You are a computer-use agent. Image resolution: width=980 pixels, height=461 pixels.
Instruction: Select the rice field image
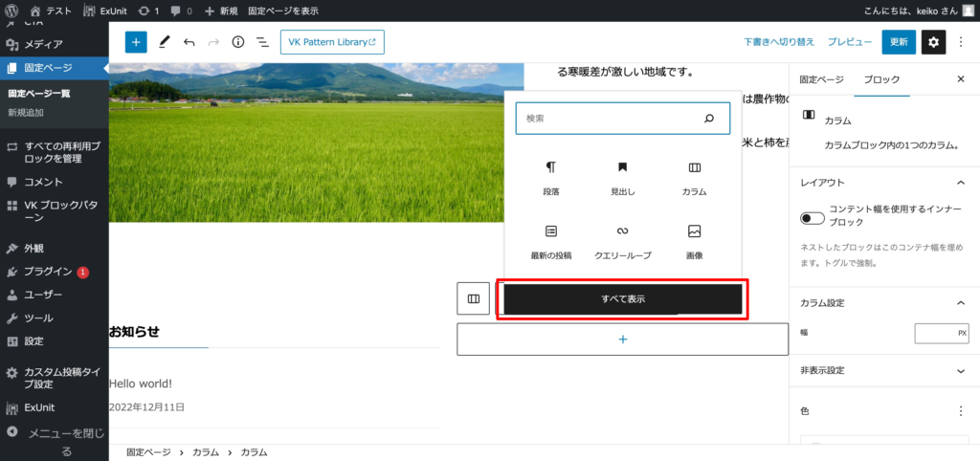[x=316, y=143]
